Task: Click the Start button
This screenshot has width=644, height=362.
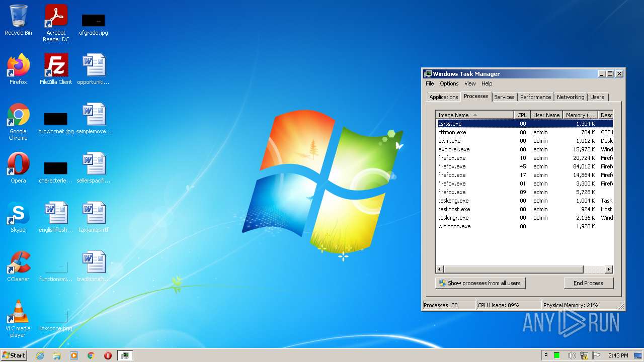Action: point(14,355)
